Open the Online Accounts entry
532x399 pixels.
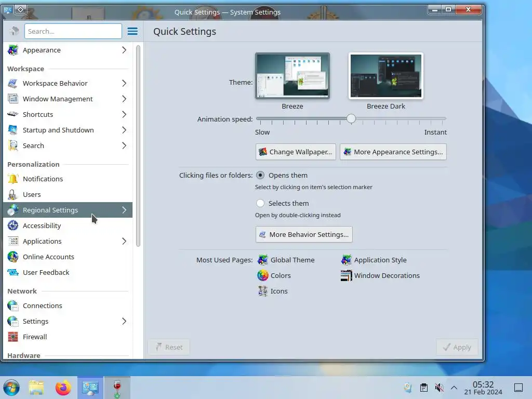68,257
